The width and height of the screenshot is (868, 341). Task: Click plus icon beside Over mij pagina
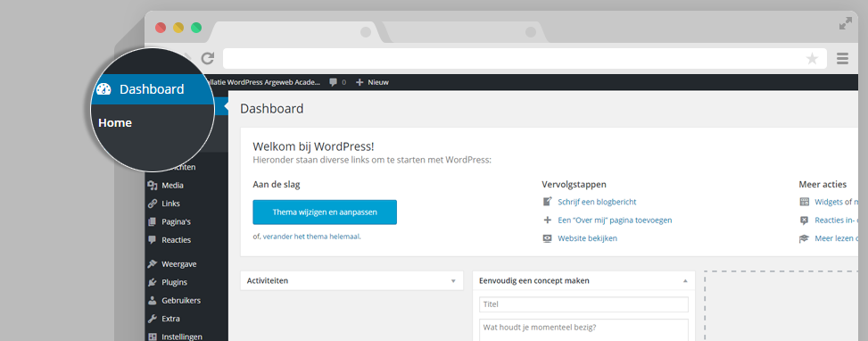548,220
